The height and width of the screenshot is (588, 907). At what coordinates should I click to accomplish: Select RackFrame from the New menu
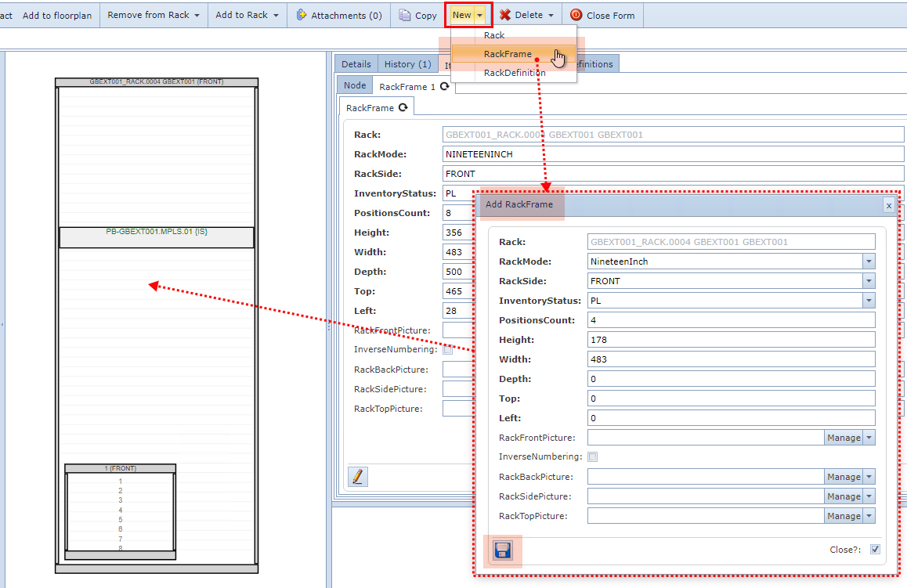pos(508,54)
